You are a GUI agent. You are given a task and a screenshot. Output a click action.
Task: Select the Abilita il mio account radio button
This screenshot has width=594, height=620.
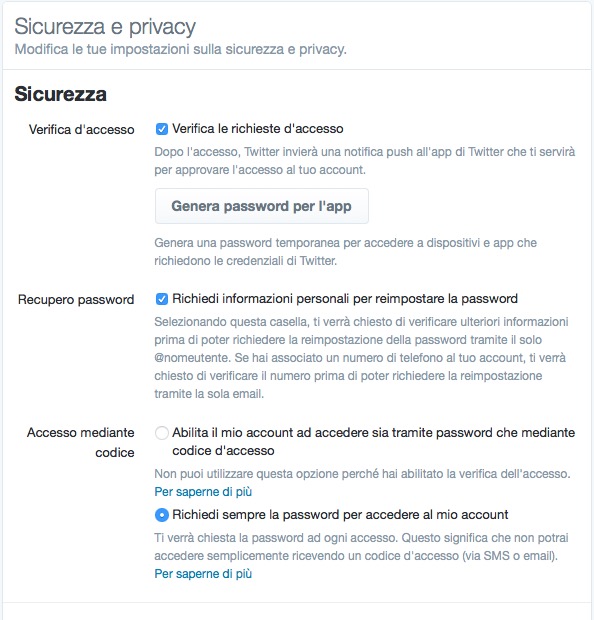[162, 433]
